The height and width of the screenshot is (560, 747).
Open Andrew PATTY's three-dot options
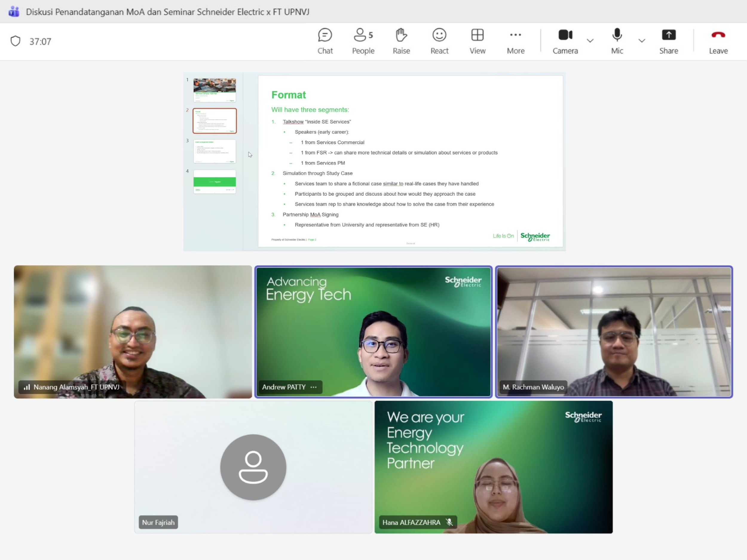[313, 387]
